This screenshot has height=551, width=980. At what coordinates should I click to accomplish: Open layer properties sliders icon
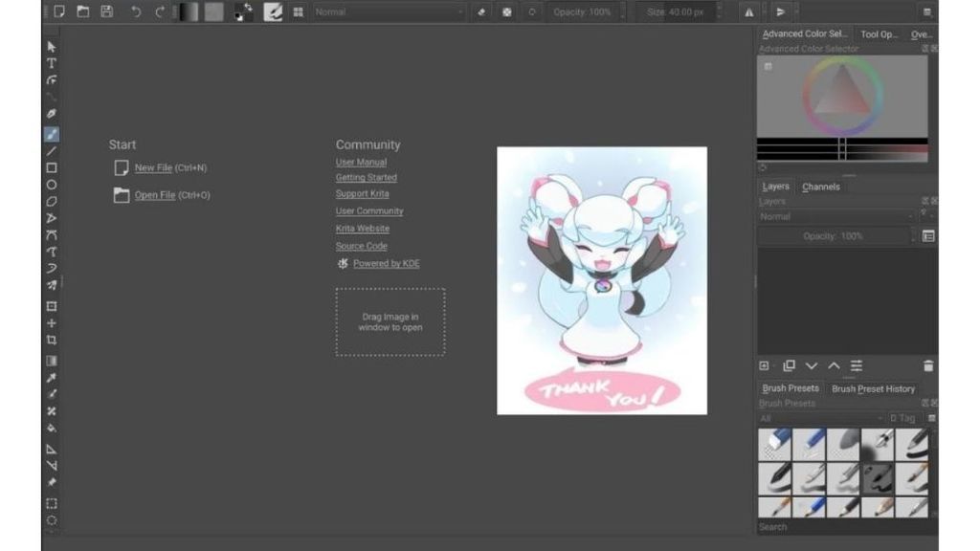(x=857, y=365)
